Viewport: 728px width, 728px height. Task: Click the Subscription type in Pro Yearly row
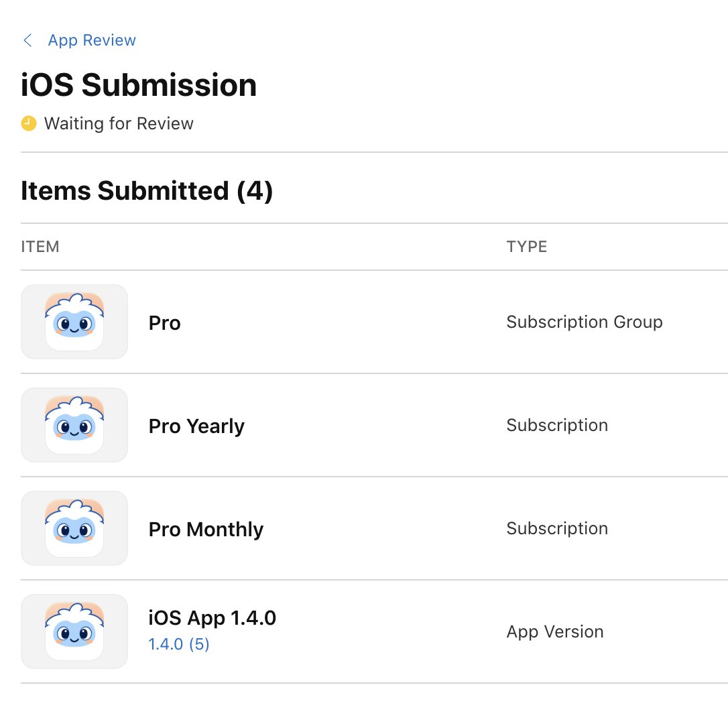[557, 425]
